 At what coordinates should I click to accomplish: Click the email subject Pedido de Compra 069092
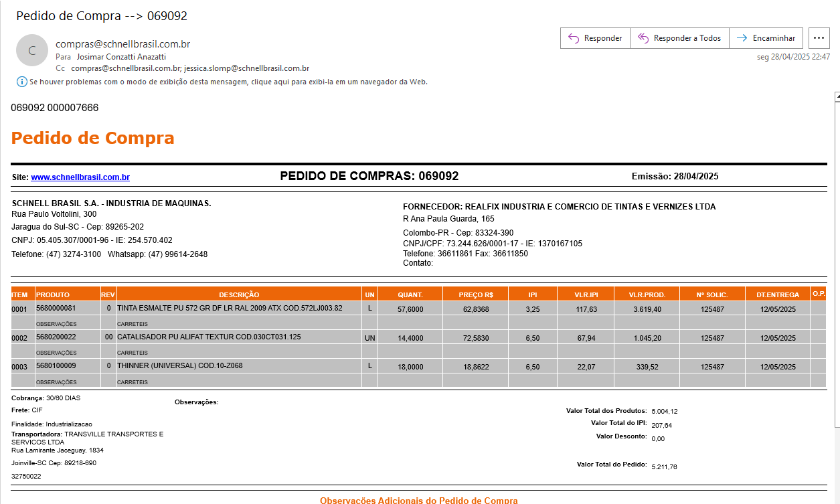tap(102, 16)
